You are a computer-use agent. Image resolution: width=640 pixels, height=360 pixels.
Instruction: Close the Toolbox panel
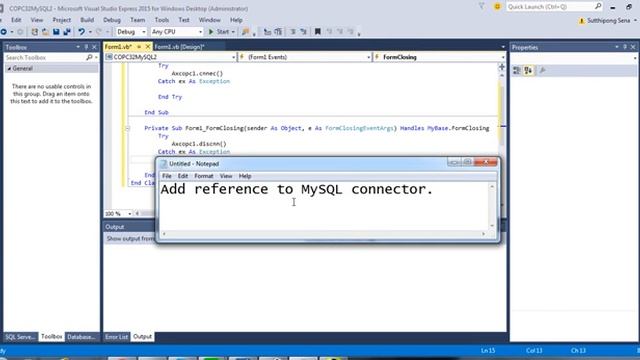[94, 47]
